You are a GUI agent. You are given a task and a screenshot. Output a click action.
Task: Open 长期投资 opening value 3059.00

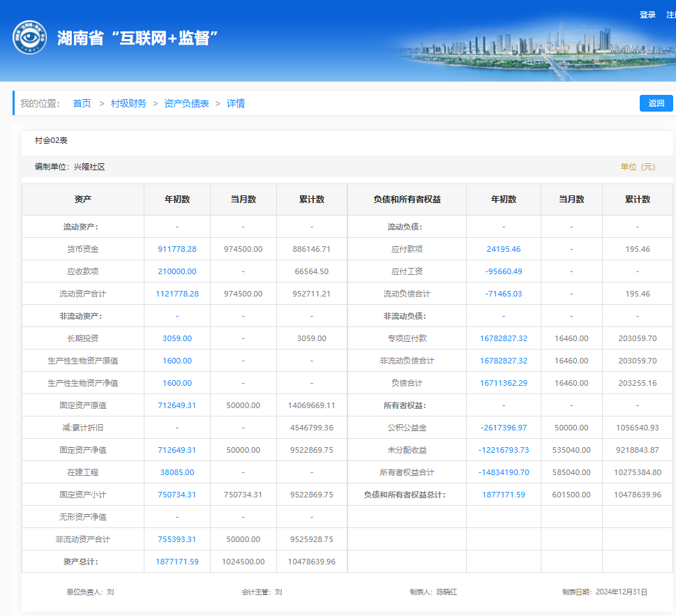[177, 338]
